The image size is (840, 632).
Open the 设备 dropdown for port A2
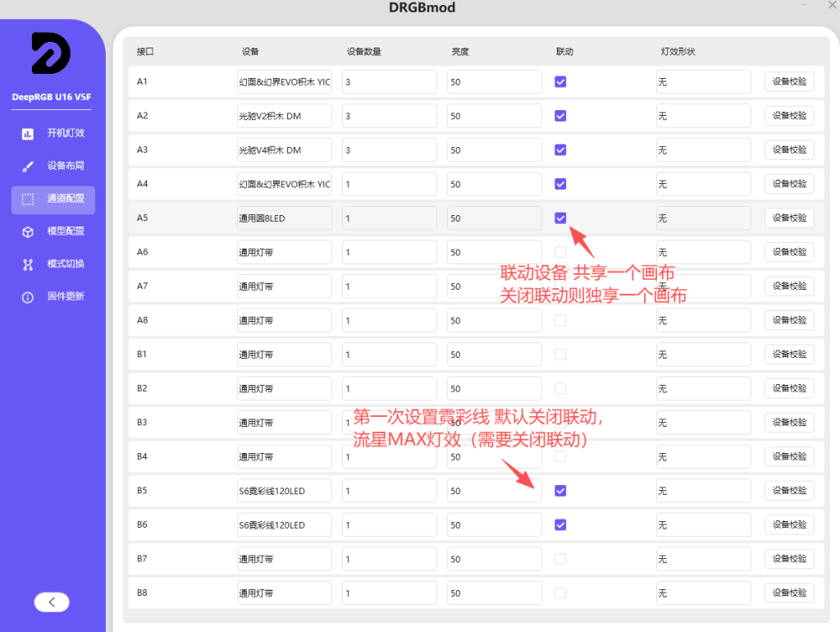point(284,116)
